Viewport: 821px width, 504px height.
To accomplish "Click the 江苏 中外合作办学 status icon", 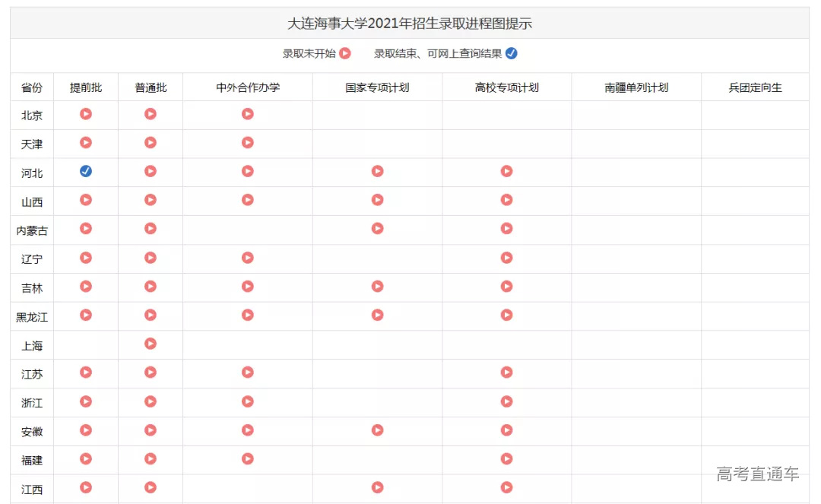I will point(248,372).
